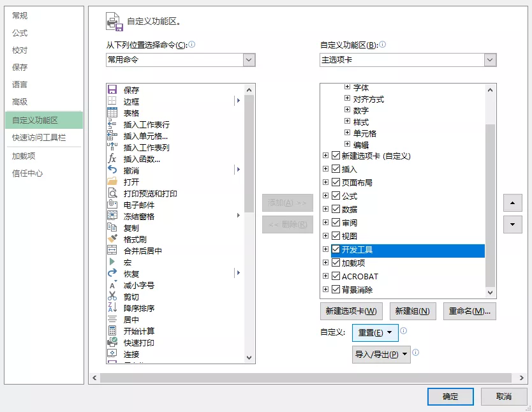The height and width of the screenshot is (412, 532).
Task: Click the 新建组 button
Action: [x=413, y=311]
